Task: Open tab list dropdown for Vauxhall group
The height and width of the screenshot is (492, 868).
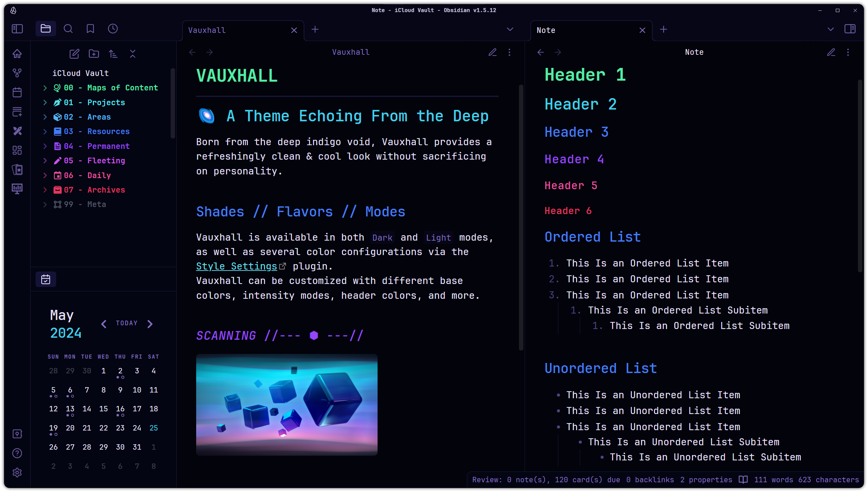Action: (x=510, y=29)
